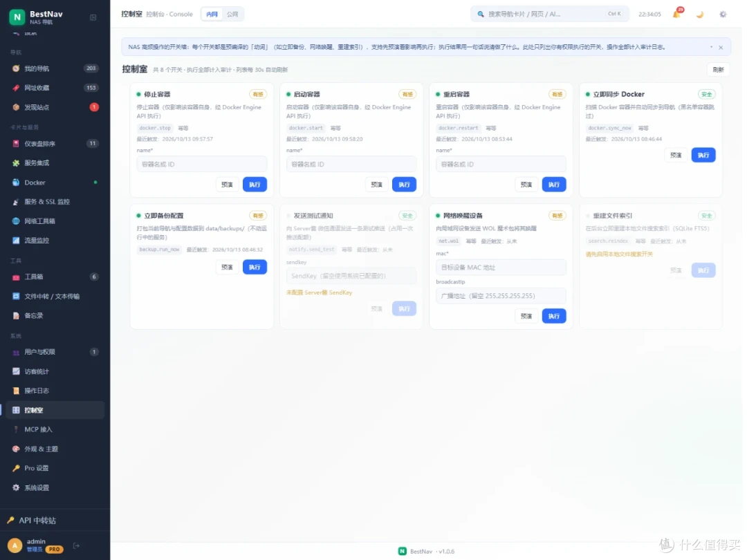Click the 操作日志 icon

pyautogui.click(x=16, y=391)
